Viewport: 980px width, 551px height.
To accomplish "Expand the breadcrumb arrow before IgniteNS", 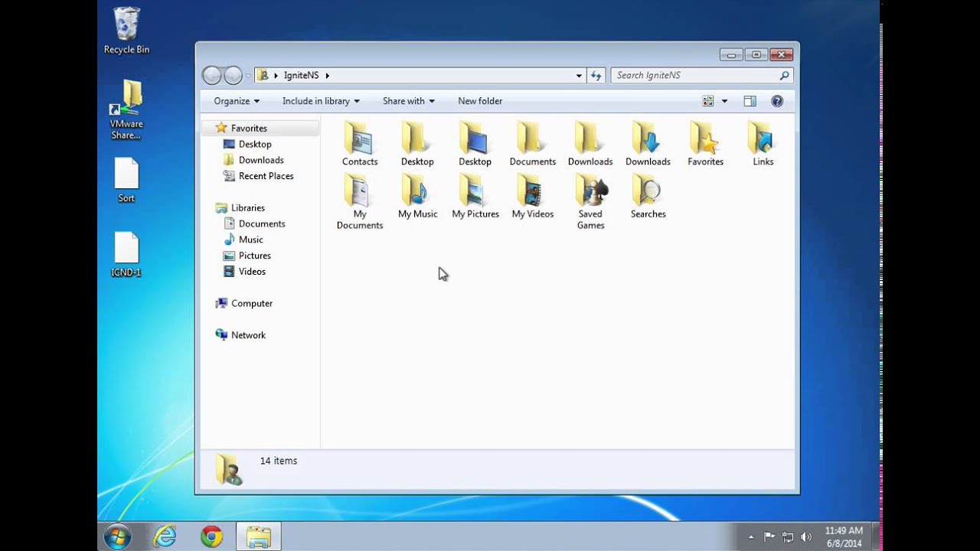I will pyautogui.click(x=276, y=75).
